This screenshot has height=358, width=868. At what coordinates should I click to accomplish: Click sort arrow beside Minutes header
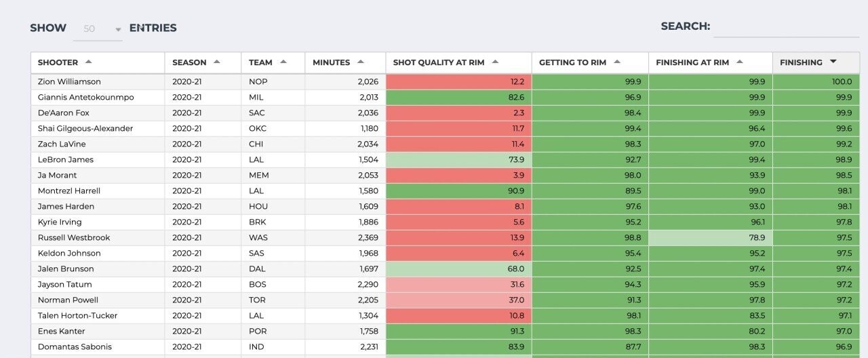(x=361, y=62)
